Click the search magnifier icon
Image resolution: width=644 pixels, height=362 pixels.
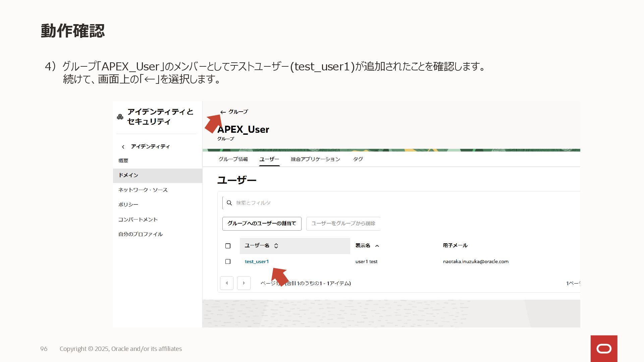(x=229, y=203)
